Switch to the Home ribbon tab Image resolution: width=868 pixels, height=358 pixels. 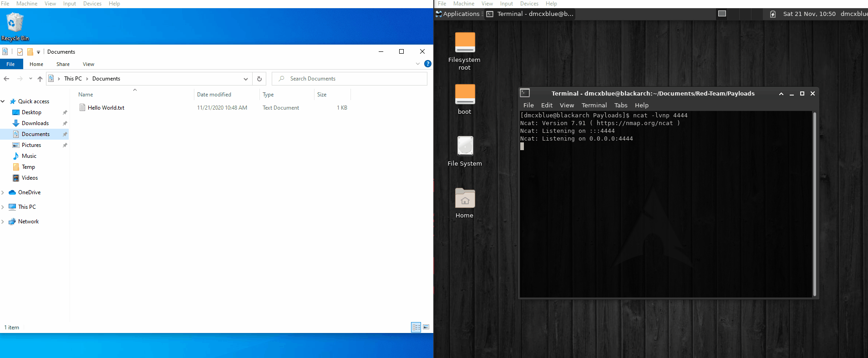pyautogui.click(x=36, y=64)
